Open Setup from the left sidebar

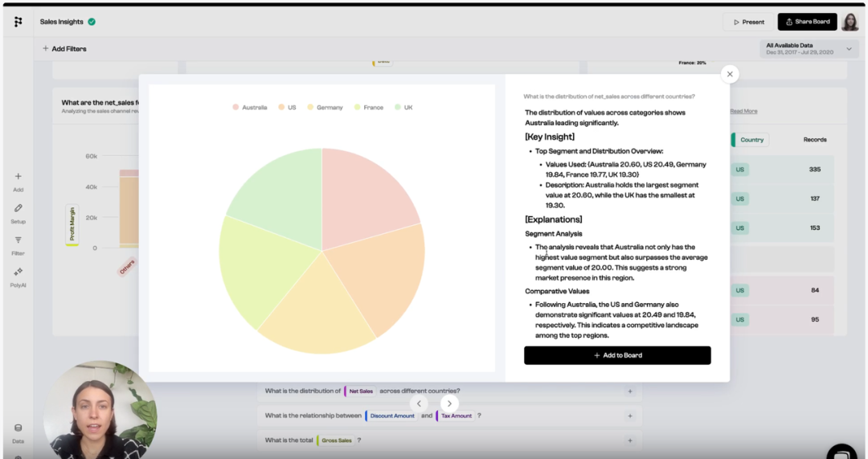pyautogui.click(x=18, y=209)
